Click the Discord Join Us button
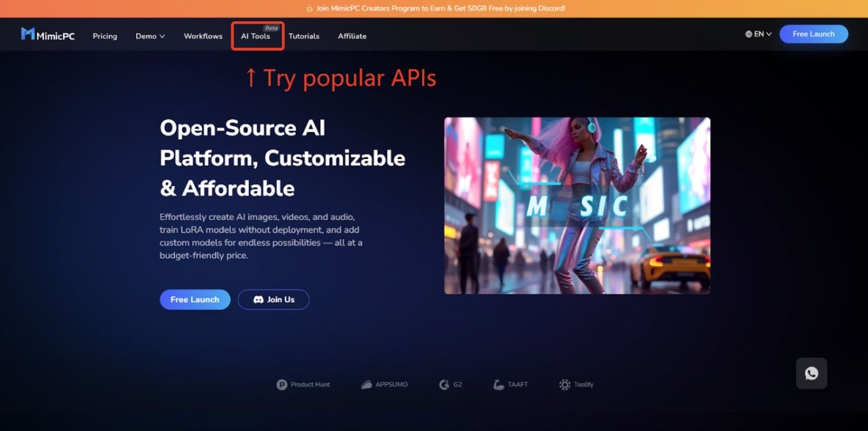The image size is (868, 431). pyautogui.click(x=273, y=300)
